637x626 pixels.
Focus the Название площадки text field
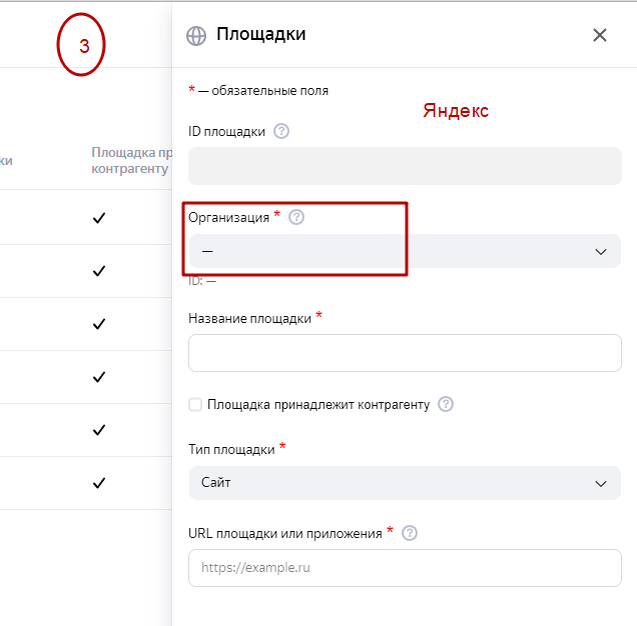[404, 353]
